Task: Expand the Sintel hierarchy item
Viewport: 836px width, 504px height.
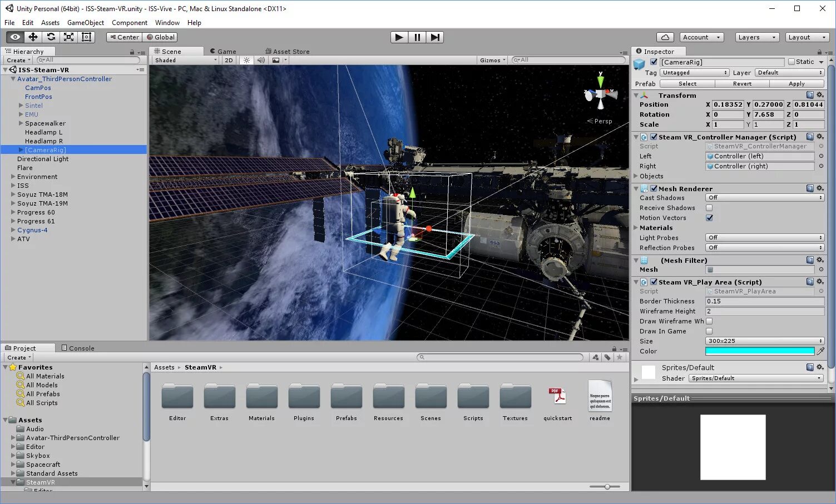Action: 21,106
